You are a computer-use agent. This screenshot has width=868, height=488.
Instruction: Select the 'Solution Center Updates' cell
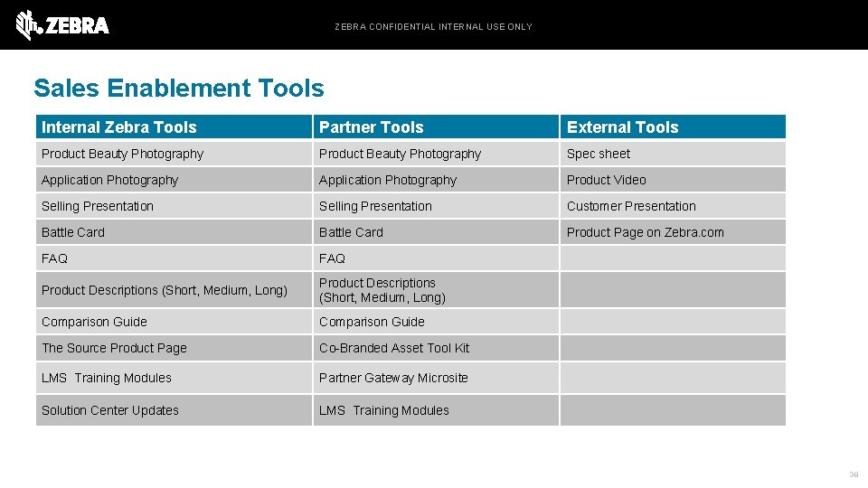[x=174, y=410]
